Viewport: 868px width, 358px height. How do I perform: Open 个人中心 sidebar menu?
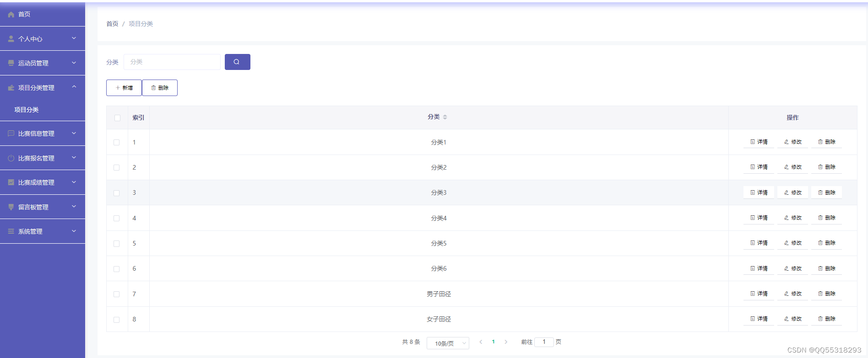pos(43,39)
